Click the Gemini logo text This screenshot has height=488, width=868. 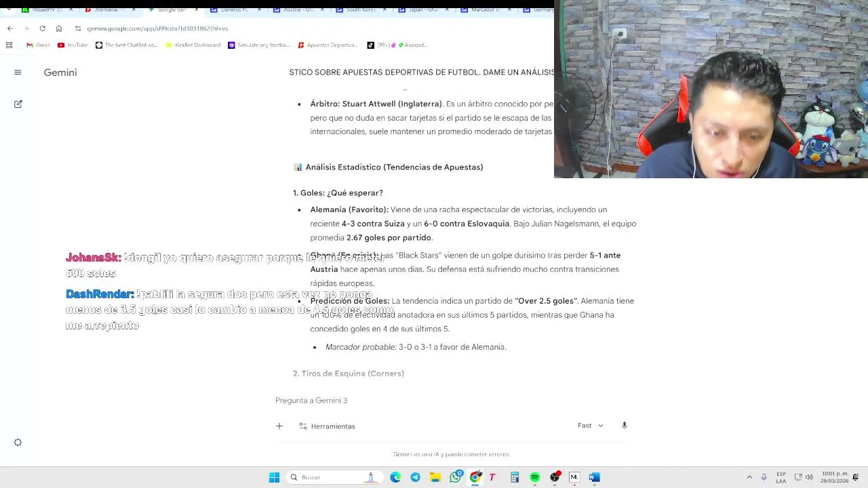point(60,73)
